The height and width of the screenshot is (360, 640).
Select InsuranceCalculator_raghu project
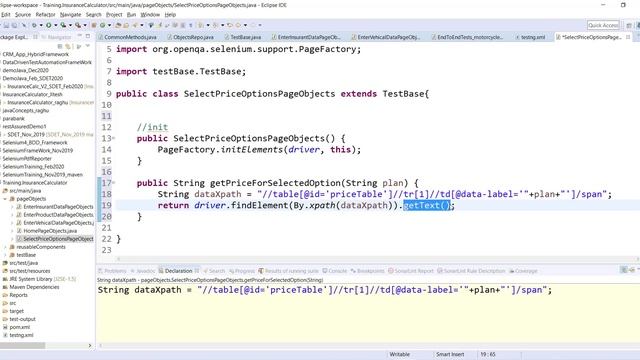click(x=38, y=102)
